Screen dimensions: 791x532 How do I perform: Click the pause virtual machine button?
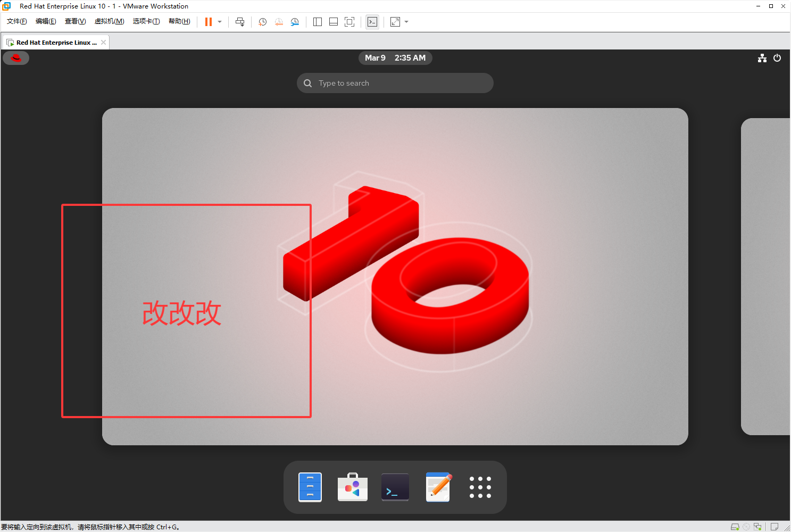pos(209,22)
